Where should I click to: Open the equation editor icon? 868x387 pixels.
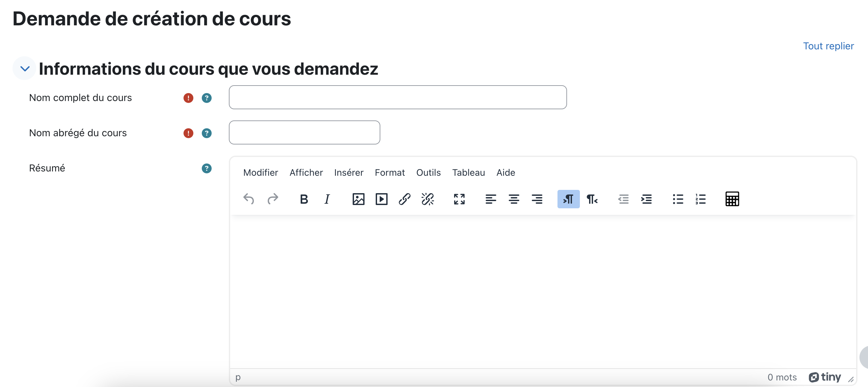click(x=732, y=199)
